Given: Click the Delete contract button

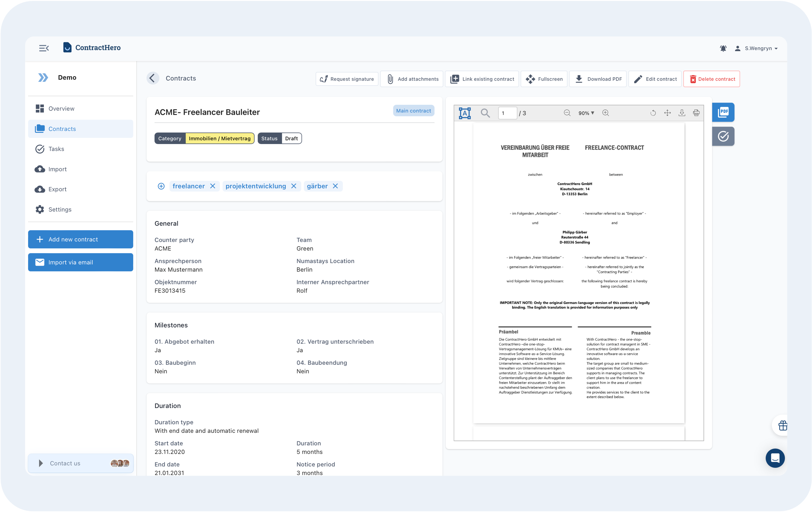Looking at the screenshot, I should point(712,79).
